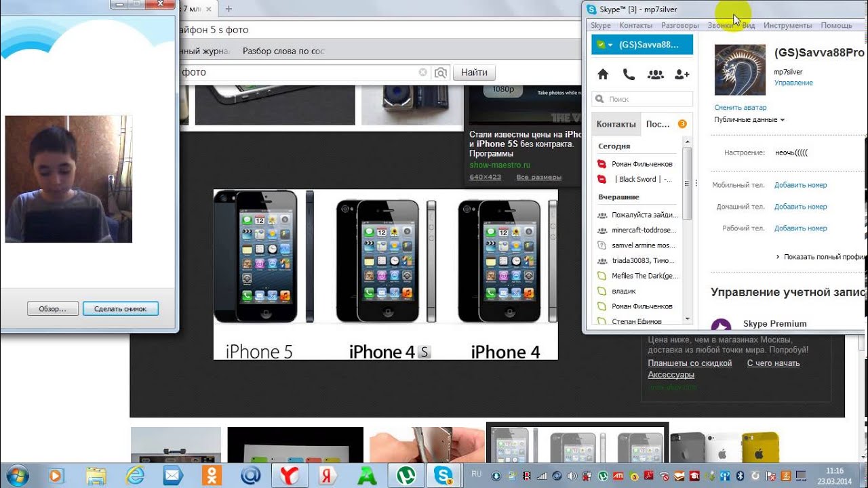Click Skype contact list scrollbar thumb
The image size is (868, 488).
click(687, 182)
